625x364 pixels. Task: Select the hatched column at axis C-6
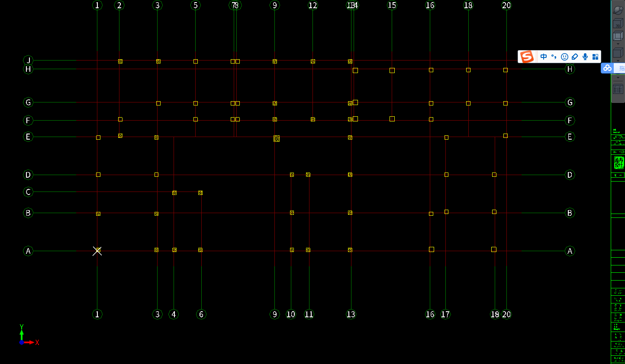coord(200,193)
